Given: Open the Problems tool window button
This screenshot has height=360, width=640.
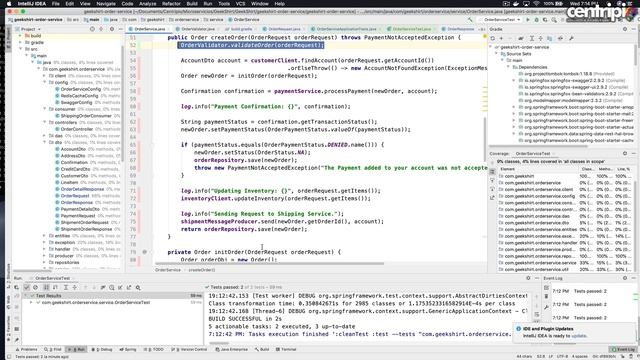Looking at the screenshot, I should (x=27, y=349).
